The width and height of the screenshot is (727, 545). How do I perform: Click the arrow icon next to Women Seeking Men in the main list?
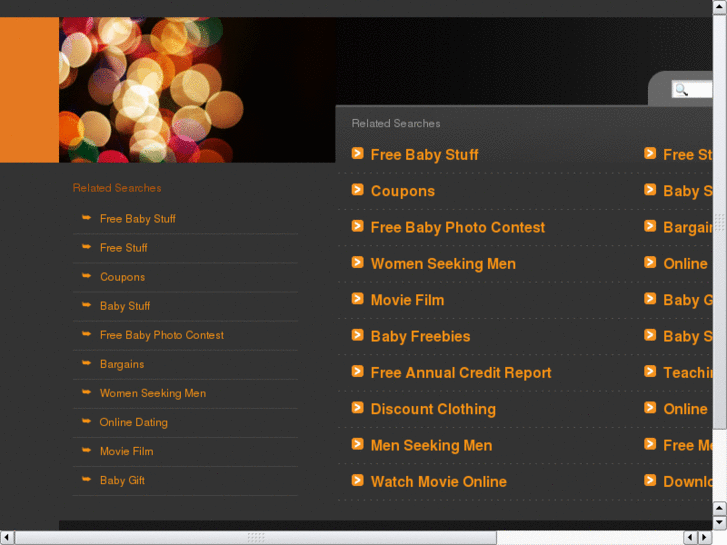(x=357, y=263)
